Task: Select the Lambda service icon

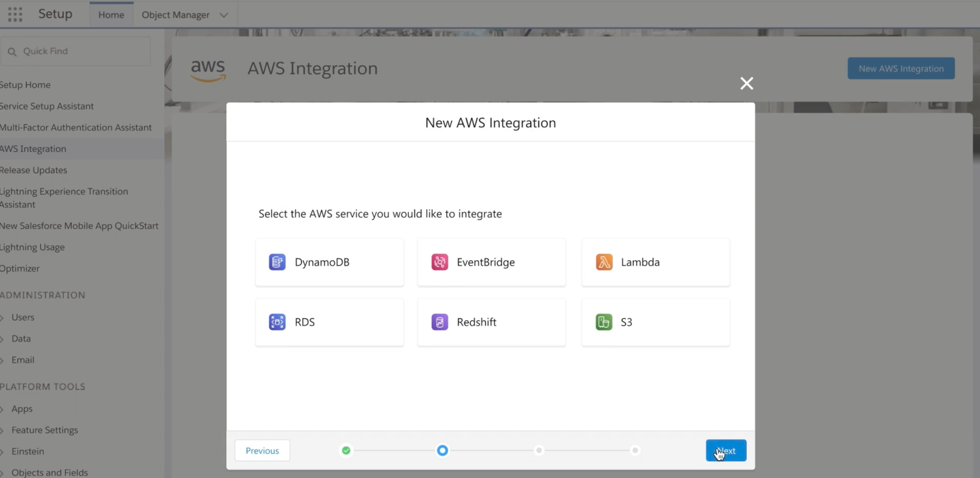Action: point(604,262)
